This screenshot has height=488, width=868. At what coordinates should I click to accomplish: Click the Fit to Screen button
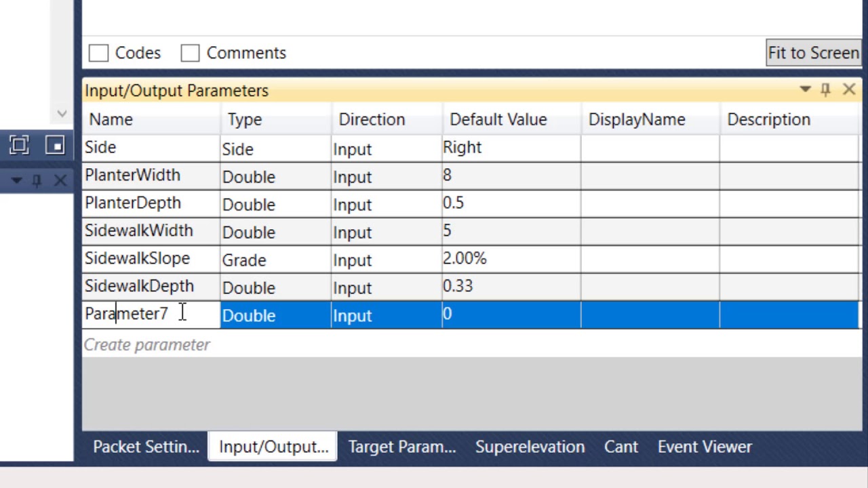click(813, 53)
